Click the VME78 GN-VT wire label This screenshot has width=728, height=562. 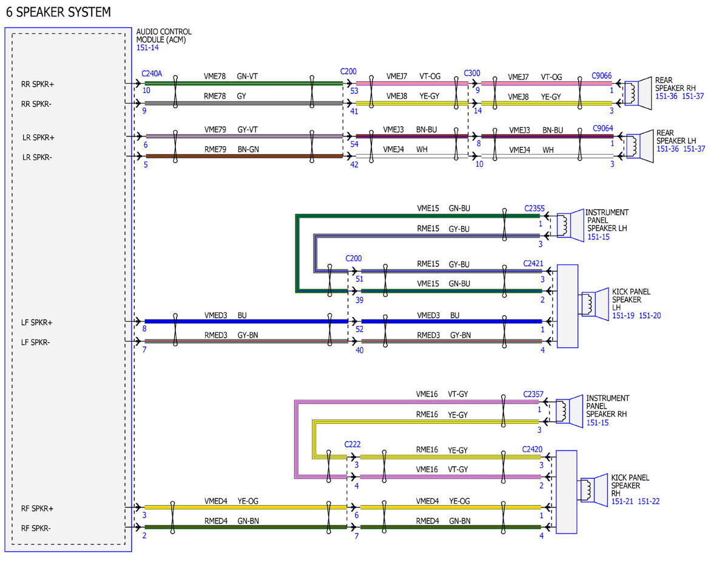coord(231,77)
